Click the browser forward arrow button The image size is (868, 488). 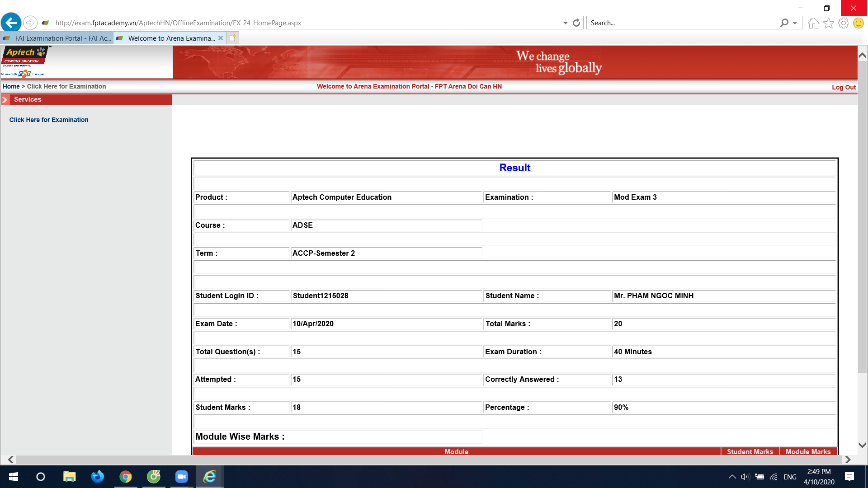point(30,23)
